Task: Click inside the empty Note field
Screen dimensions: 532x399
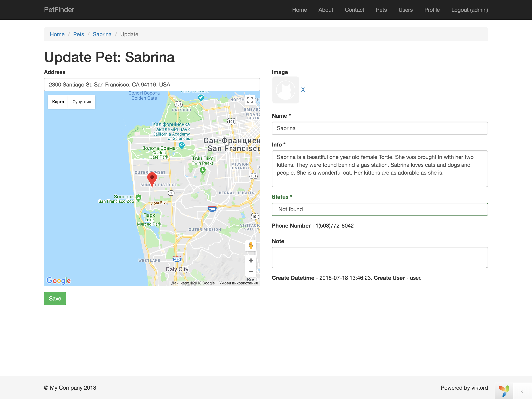Action: pos(380,258)
